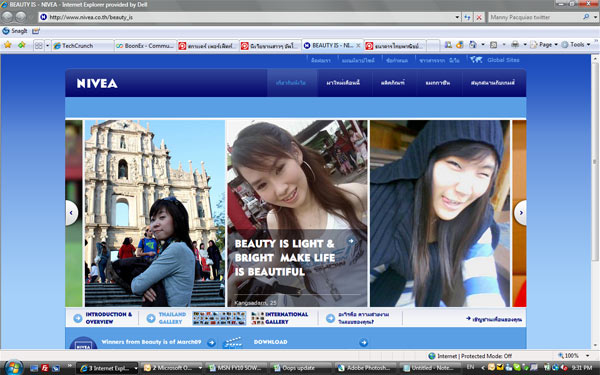Switch to the TechCrunch tab
The width and height of the screenshot is (600, 375).
point(83,46)
